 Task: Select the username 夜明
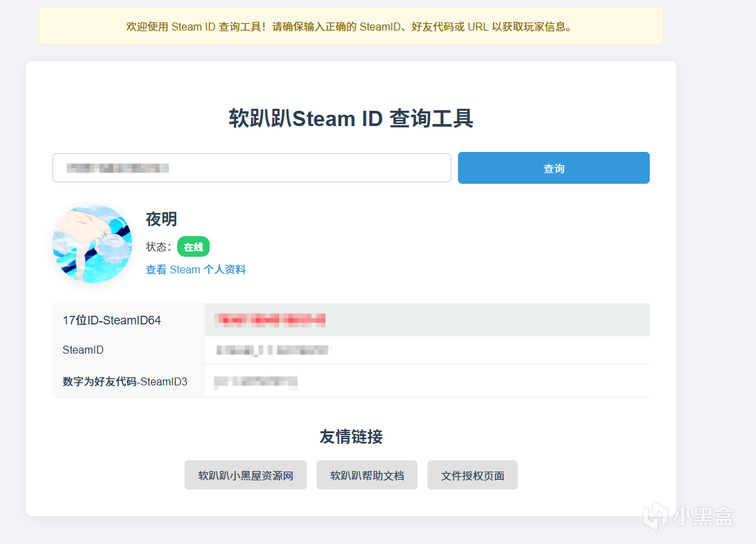161,219
